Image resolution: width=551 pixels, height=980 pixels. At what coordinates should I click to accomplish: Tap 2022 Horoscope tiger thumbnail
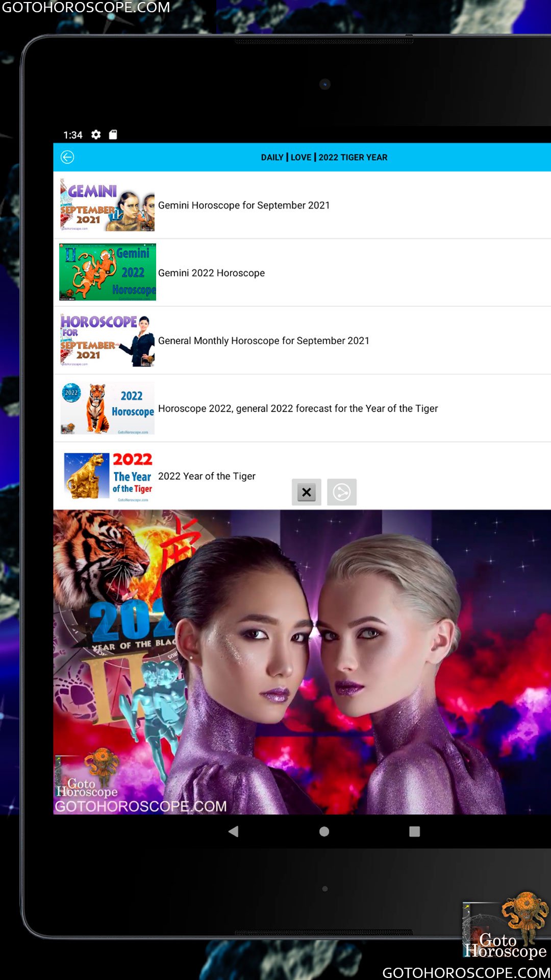click(x=107, y=408)
